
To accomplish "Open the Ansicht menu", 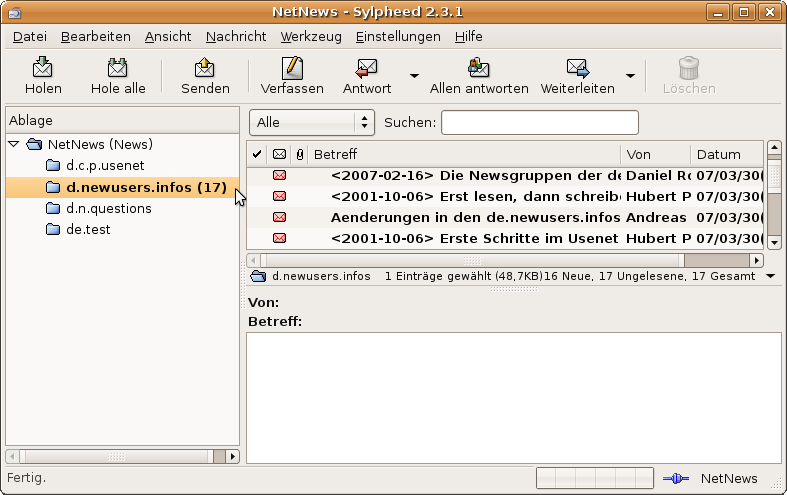I will pos(168,37).
